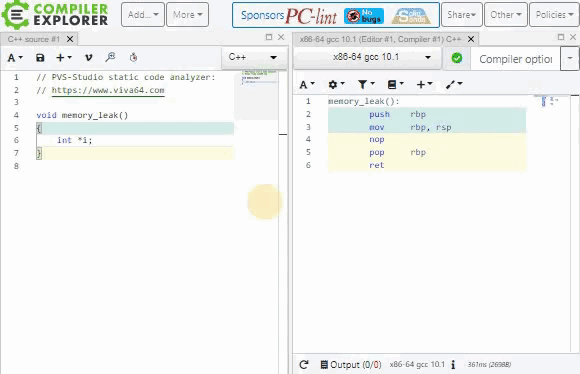Click the green compilation status checkmark
Viewport: 580px width, 374px height.
(457, 58)
